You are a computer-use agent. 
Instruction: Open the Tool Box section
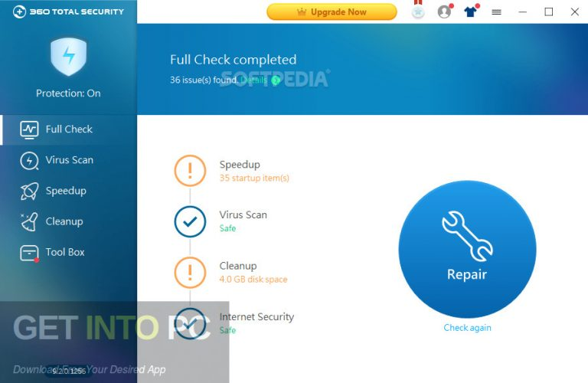pyautogui.click(x=69, y=253)
